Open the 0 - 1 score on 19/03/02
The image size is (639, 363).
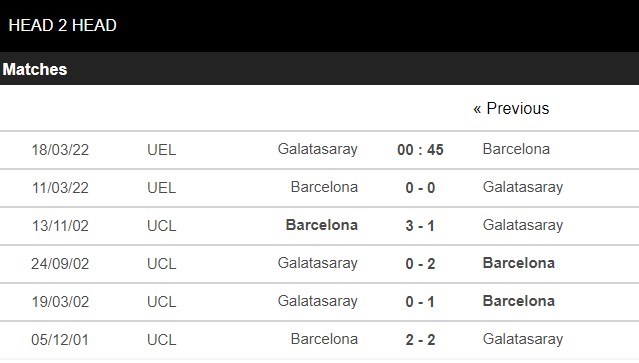pyautogui.click(x=420, y=301)
